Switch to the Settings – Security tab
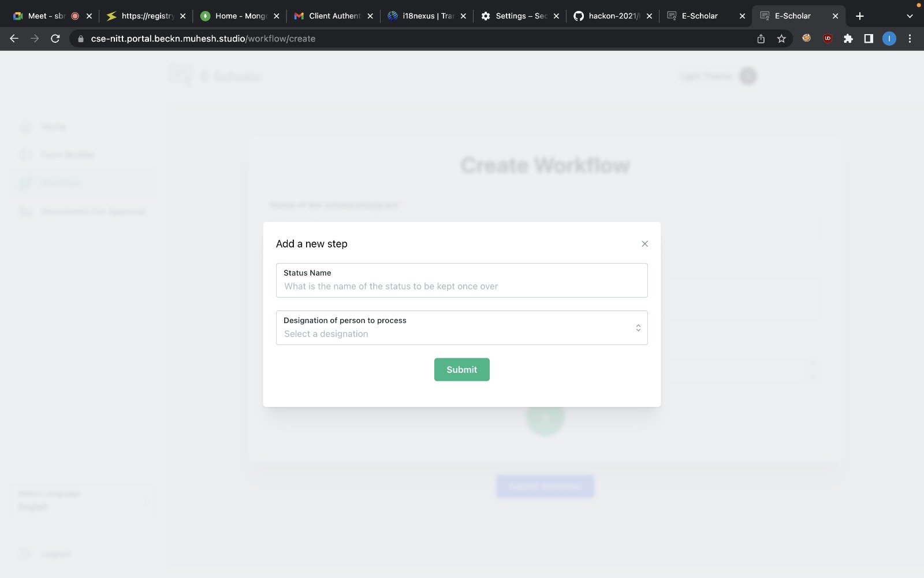924x578 pixels. coord(521,16)
